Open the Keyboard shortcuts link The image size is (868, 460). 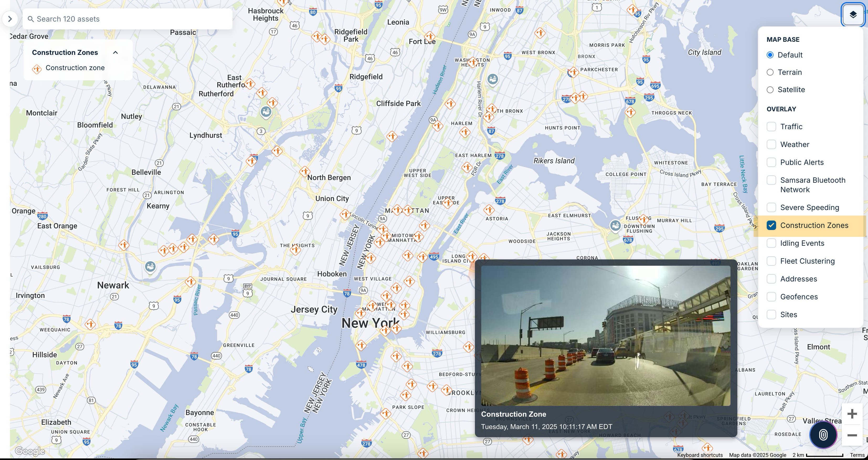(700, 455)
